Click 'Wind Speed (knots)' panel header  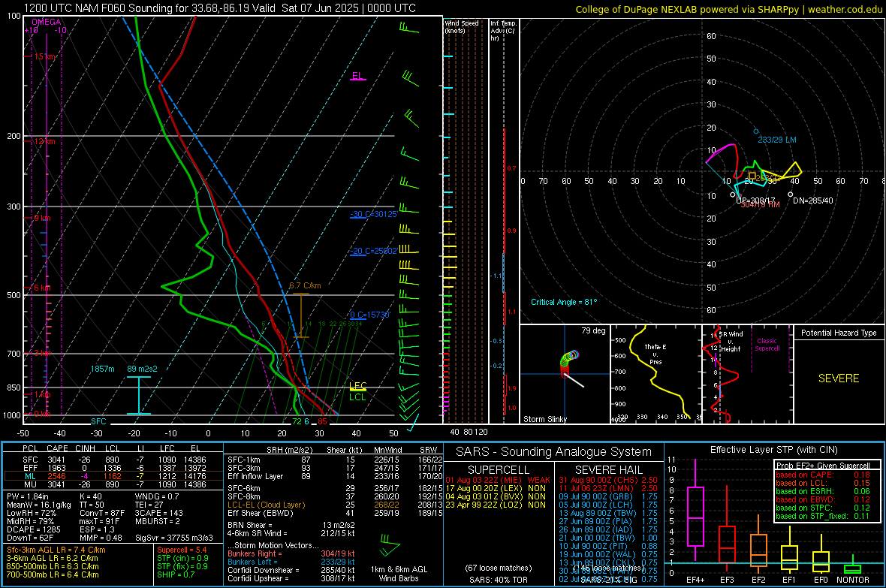point(462,26)
